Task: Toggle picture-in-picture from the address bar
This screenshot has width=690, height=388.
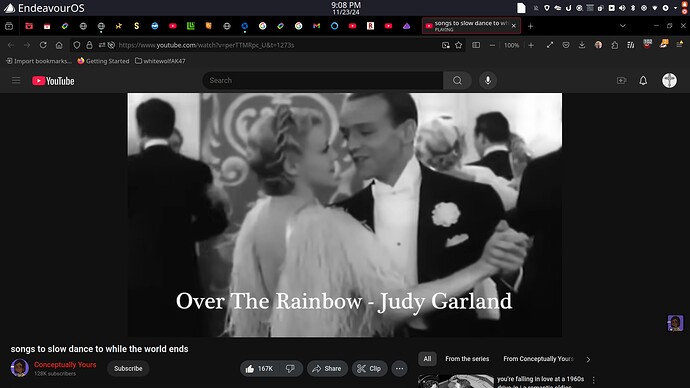Action: tap(445, 45)
